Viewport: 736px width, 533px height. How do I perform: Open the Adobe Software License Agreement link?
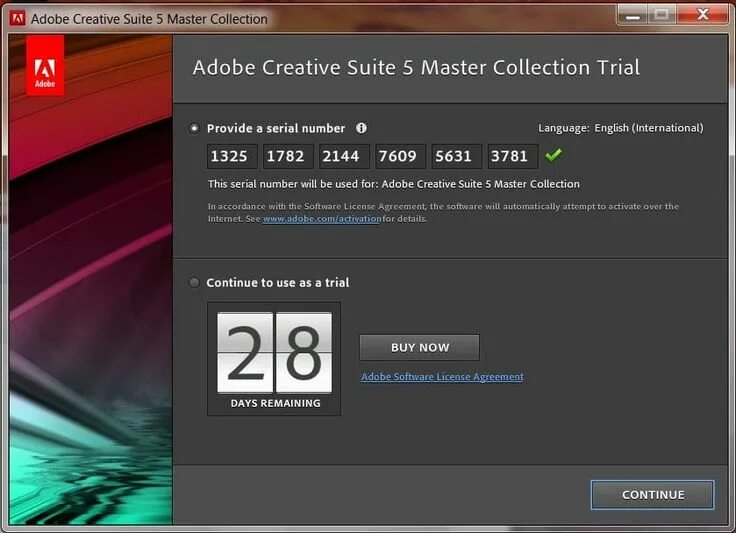coord(442,377)
